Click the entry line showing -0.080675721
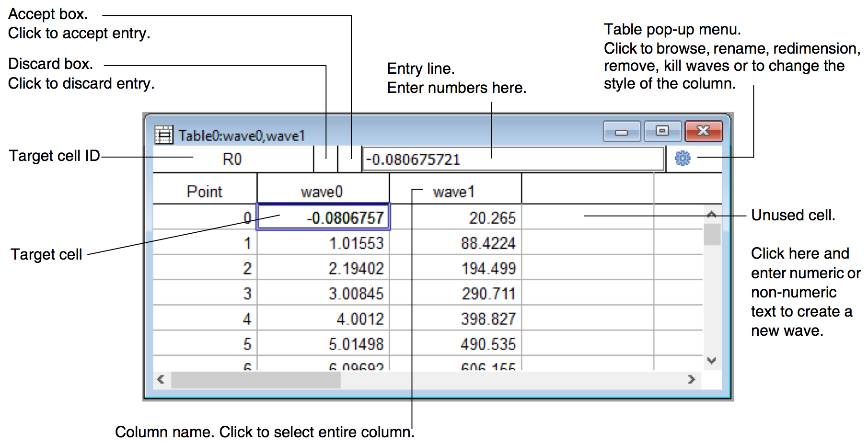 point(512,159)
